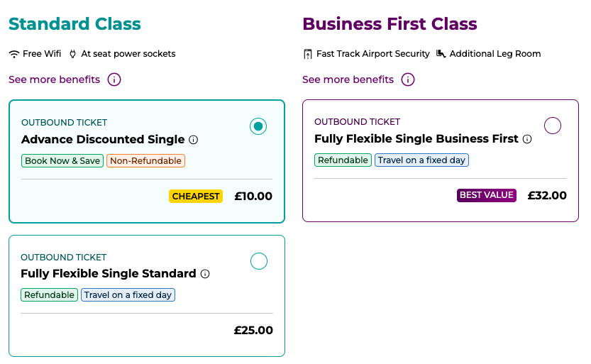591x364 pixels.
Task: Click the Non-Refundable tag
Action: tap(145, 161)
